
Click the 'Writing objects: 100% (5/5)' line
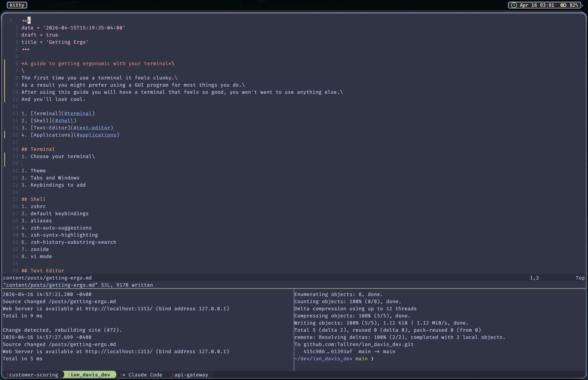381,323
